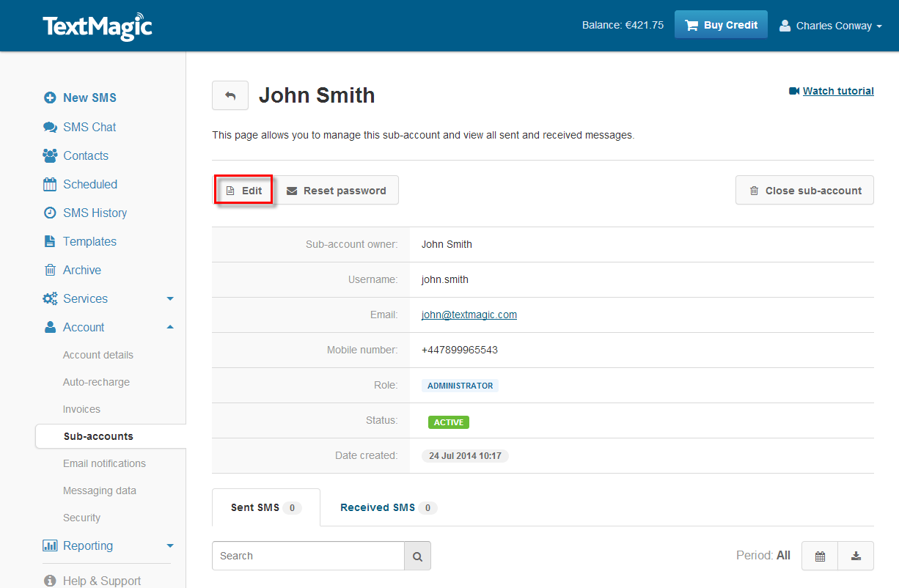Open the Charles Conway user dropdown
This screenshot has height=588, width=899.
click(x=831, y=26)
